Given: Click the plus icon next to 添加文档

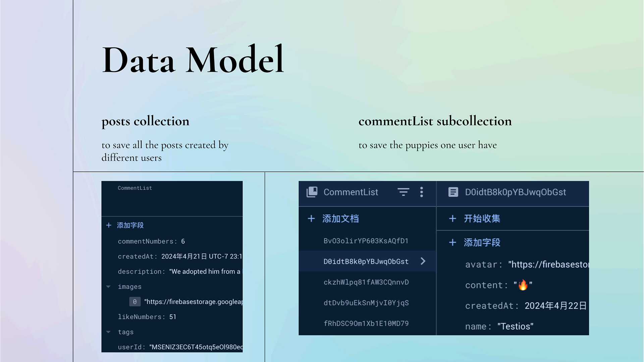Looking at the screenshot, I should point(311,219).
